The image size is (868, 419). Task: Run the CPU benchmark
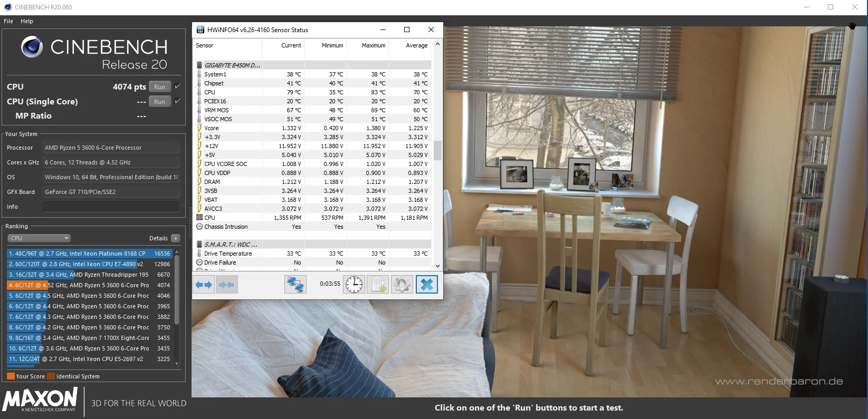point(160,87)
